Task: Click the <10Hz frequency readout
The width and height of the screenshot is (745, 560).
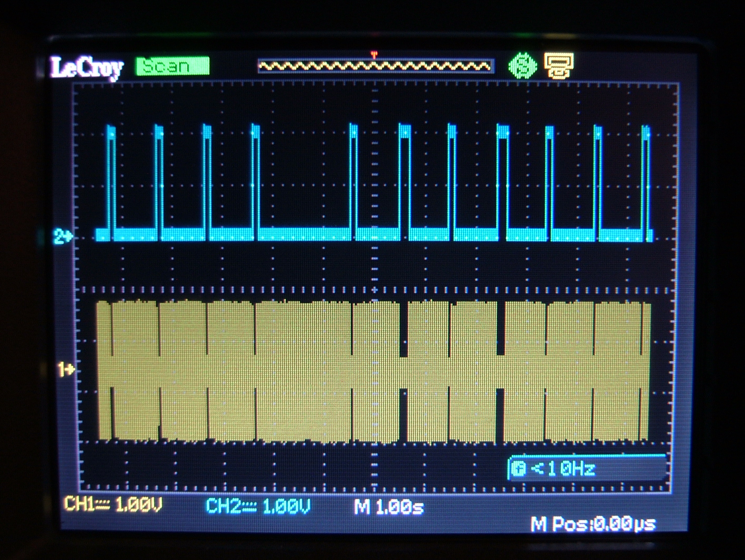Action: pos(563,469)
